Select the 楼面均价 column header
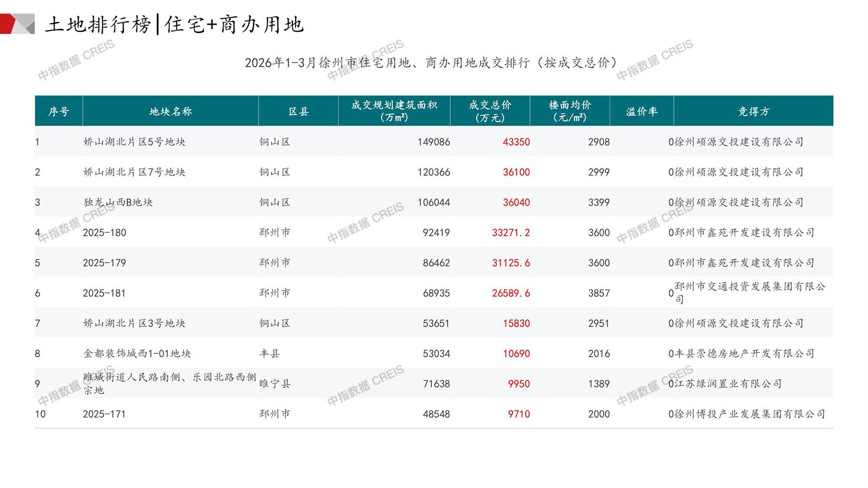This screenshot has height=488, width=868. point(569,111)
